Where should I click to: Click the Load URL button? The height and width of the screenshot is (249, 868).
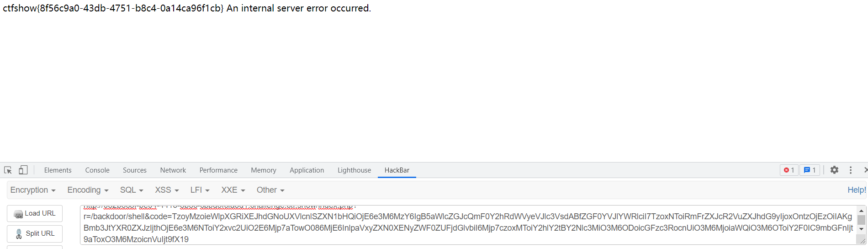coord(35,213)
